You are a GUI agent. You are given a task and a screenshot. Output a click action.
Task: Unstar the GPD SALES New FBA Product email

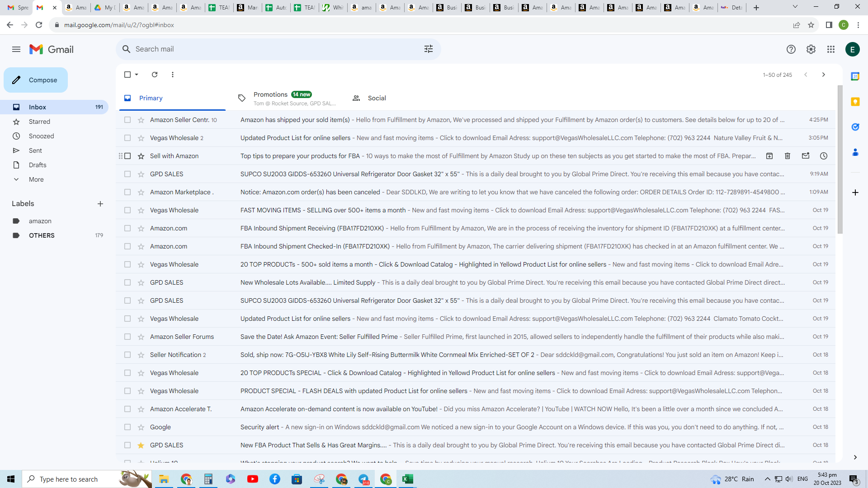point(141,445)
